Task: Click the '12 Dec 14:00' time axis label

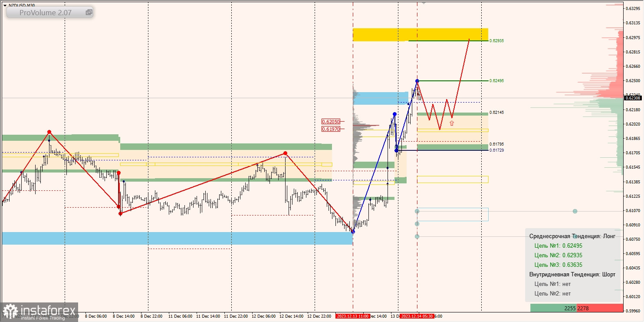Action: click(291, 316)
